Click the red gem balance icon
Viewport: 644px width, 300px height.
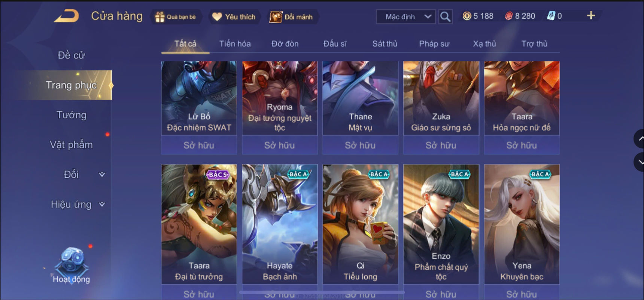509,16
